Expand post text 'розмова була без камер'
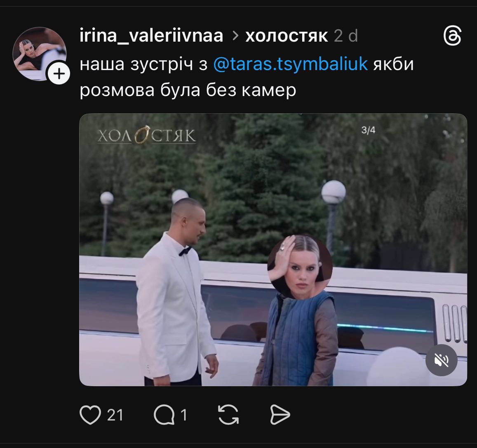This screenshot has height=448, width=477. (x=188, y=90)
